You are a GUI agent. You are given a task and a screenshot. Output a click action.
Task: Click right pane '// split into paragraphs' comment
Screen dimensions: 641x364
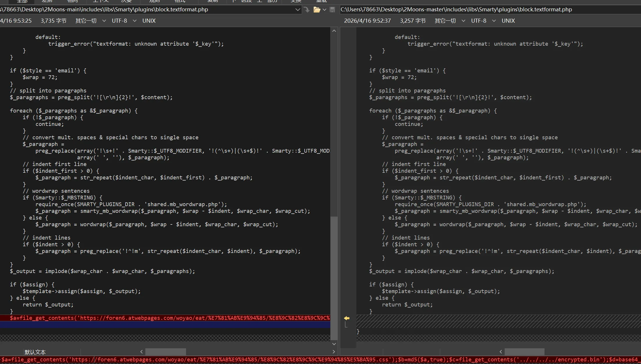pos(407,91)
